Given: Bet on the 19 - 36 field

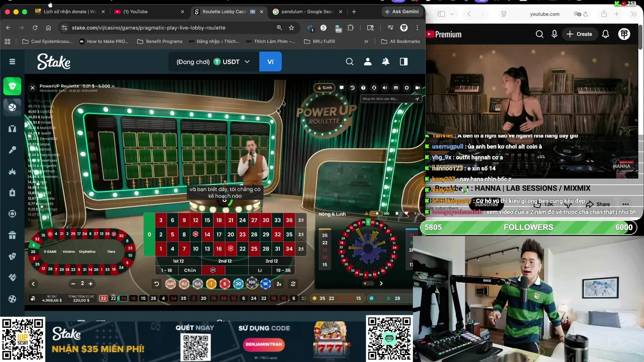Looking at the screenshot, I should [x=283, y=270].
